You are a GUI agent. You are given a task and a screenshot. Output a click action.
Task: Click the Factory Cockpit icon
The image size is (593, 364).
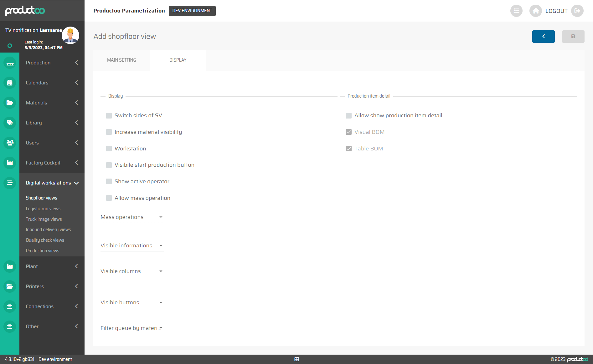point(10,163)
